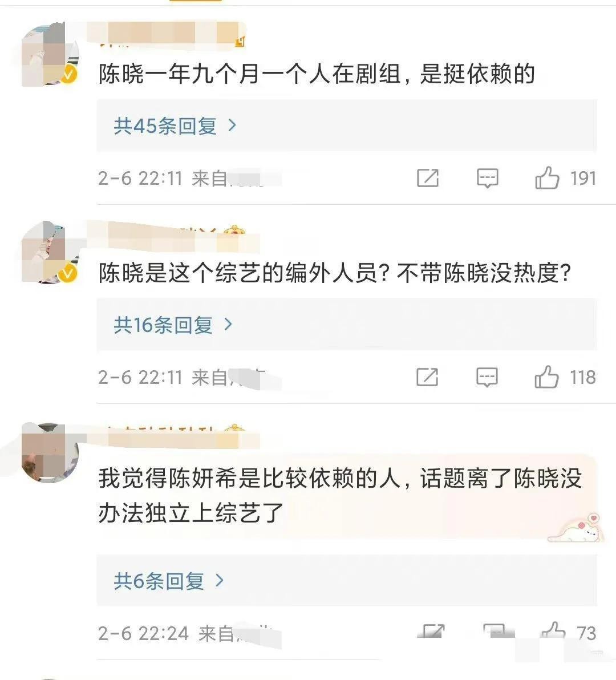Reply to the 2-6 22:11 comment with 191 likes
The width and height of the screenshot is (616, 680).
[487, 179]
